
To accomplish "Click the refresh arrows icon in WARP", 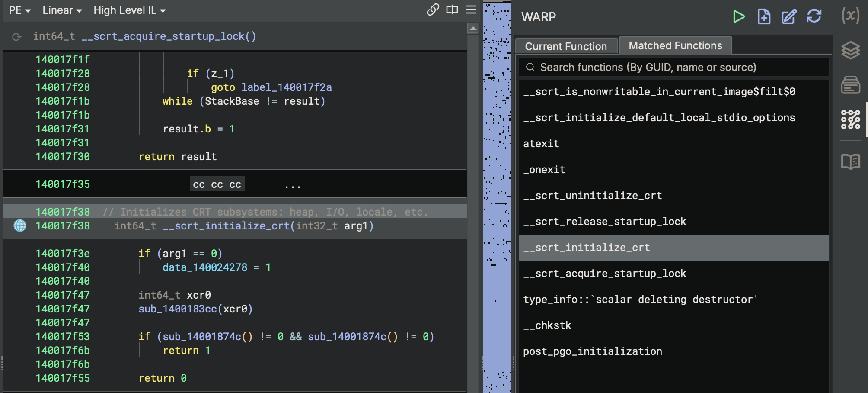I will 814,16.
